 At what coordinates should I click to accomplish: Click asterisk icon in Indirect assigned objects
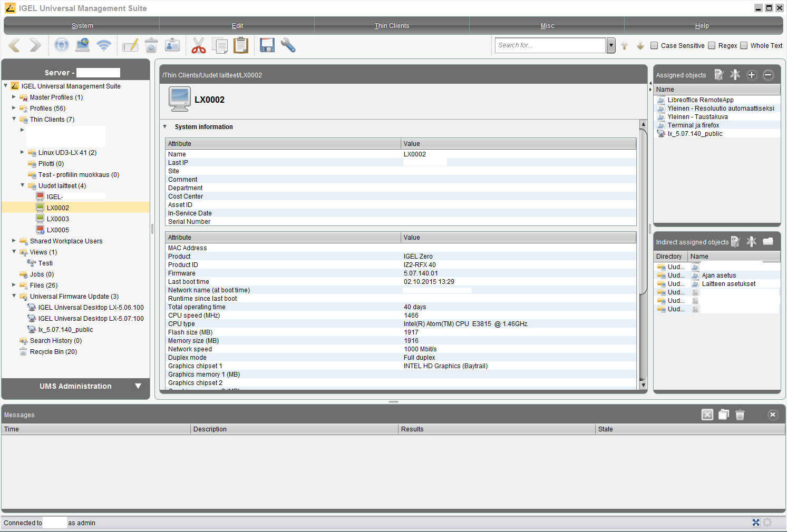tap(752, 241)
